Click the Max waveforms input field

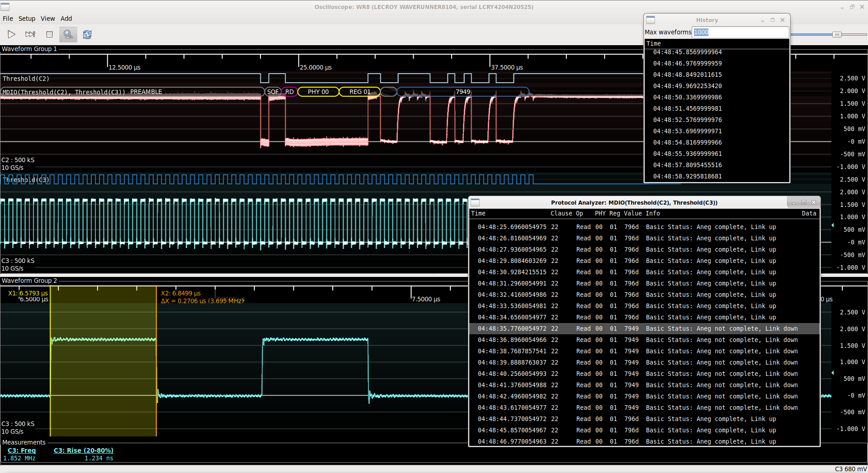click(x=740, y=32)
